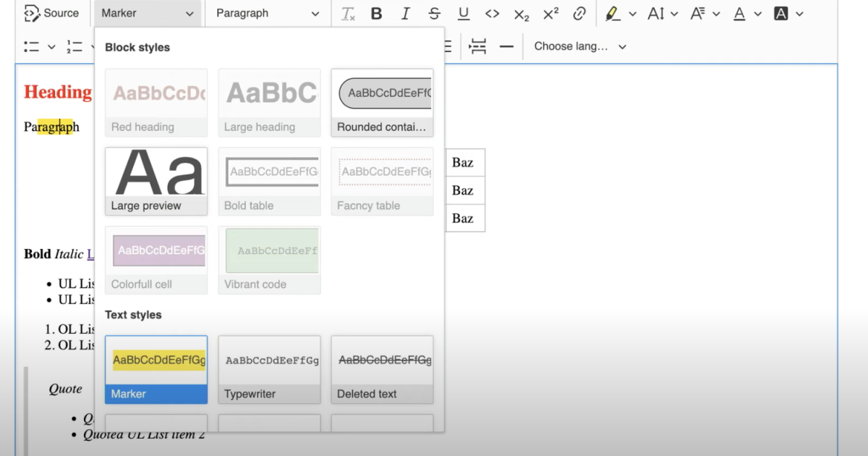Click the Source editing button
868x456 pixels.
[51, 13]
